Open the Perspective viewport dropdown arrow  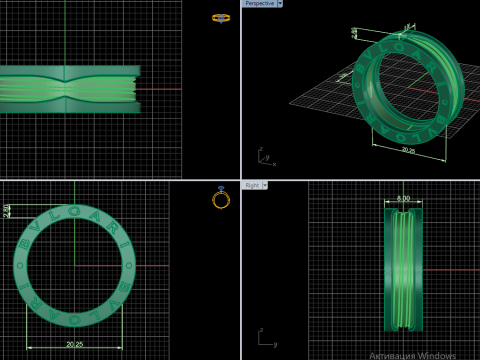(280, 3)
